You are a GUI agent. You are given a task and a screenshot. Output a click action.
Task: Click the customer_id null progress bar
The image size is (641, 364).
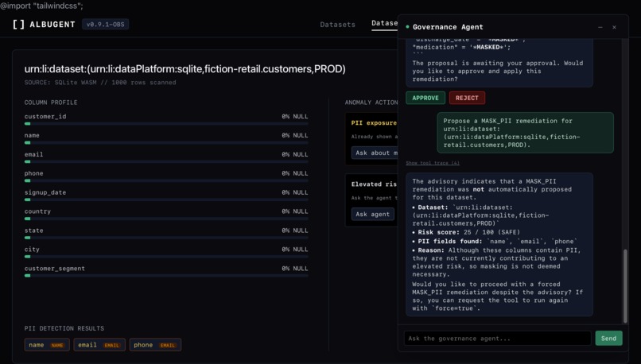(166, 124)
